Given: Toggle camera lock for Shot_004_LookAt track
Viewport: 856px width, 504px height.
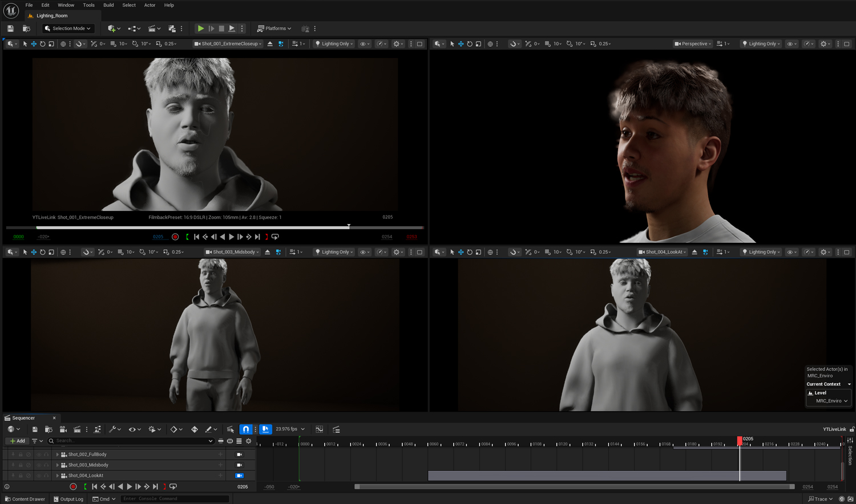Looking at the screenshot, I should 239,475.
